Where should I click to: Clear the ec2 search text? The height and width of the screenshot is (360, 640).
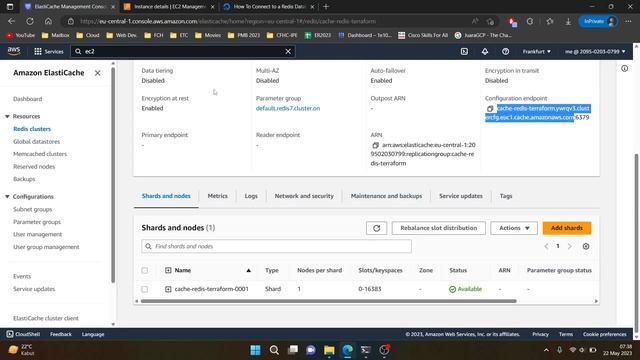(x=288, y=51)
